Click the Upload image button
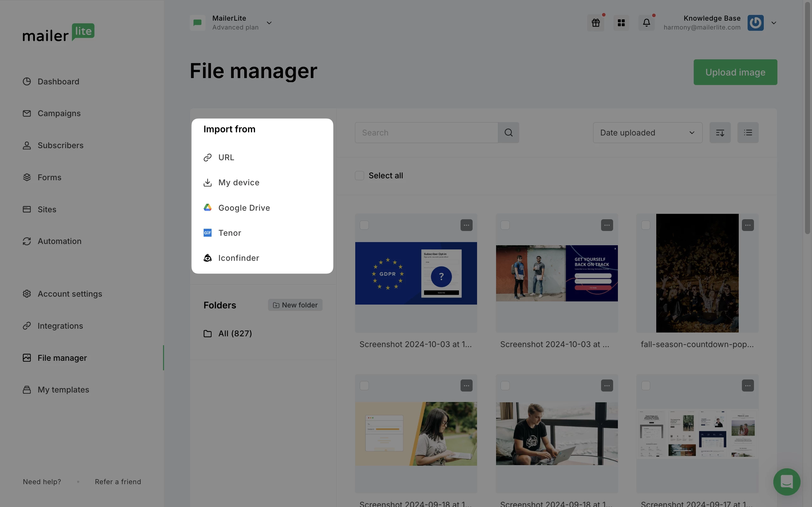 click(735, 72)
